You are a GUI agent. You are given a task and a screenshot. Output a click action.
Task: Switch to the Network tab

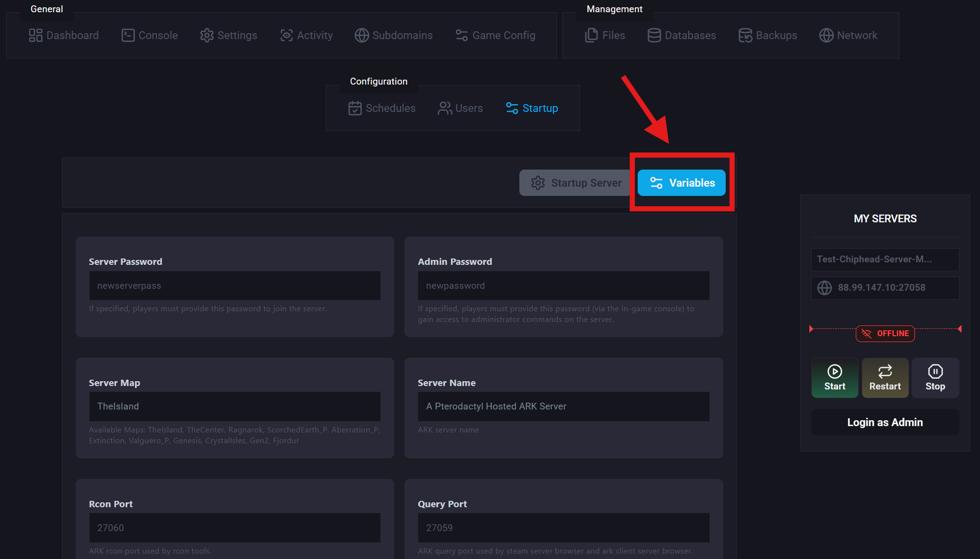848,35
